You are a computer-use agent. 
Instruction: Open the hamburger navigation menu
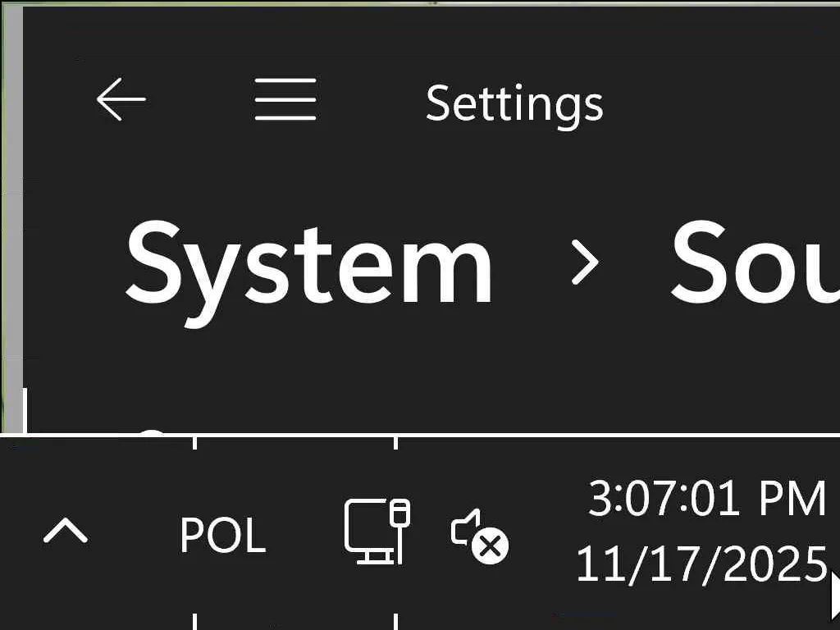pos(285,99)
